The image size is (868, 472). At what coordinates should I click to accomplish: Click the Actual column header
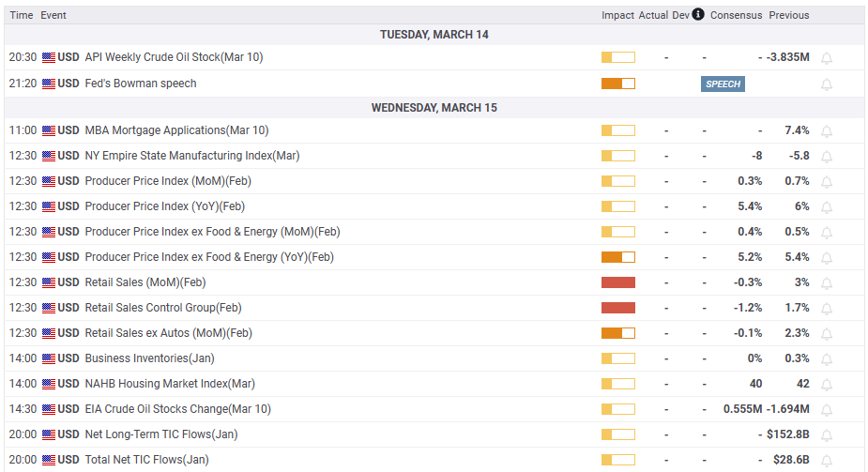[x=653, y=15]
